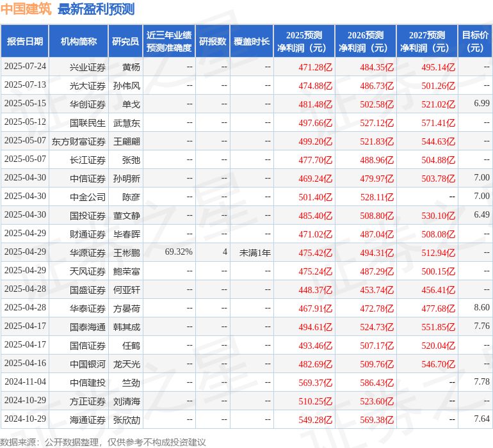
Task: Select the 研究员 column header
Action: 125,41
